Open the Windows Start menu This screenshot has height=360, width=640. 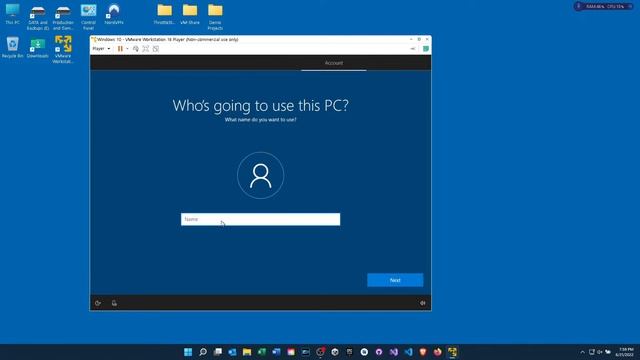pos(188,352)
